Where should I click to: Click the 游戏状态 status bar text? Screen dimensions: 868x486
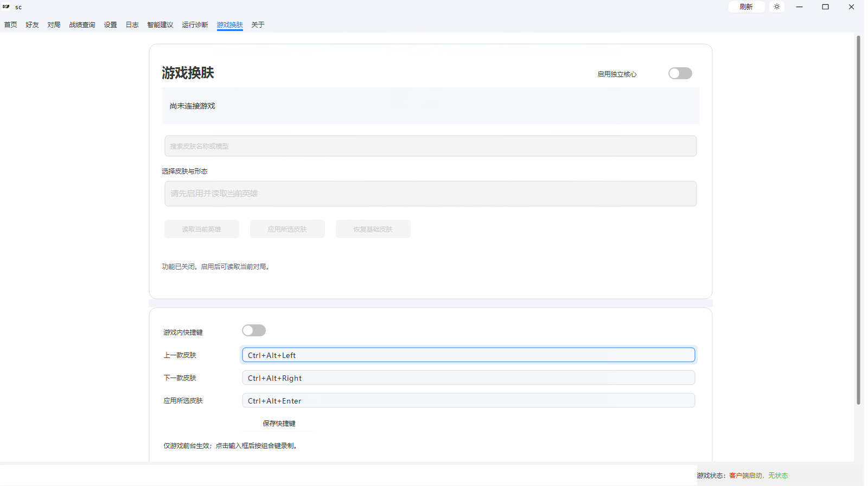coord(743,475)
